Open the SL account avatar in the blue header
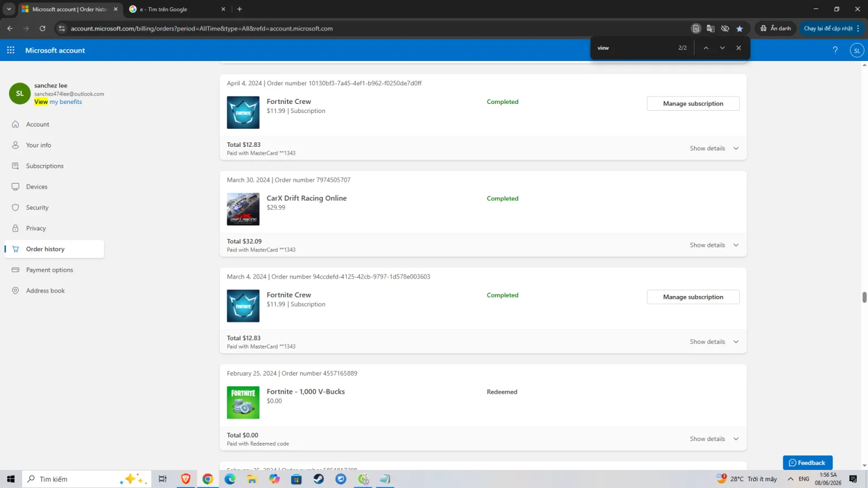The image size is (868, 488). click(857, 50)
